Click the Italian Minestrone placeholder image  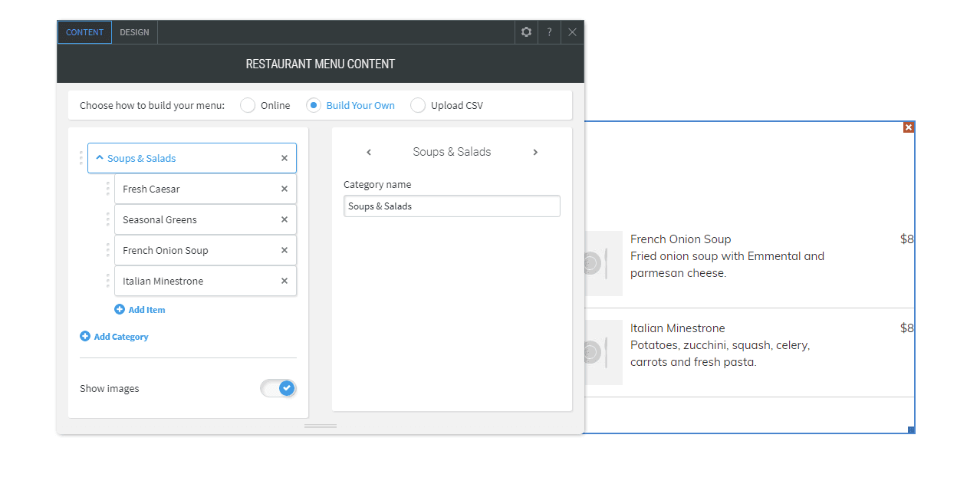pyautogui.click(x=603, y=352)
